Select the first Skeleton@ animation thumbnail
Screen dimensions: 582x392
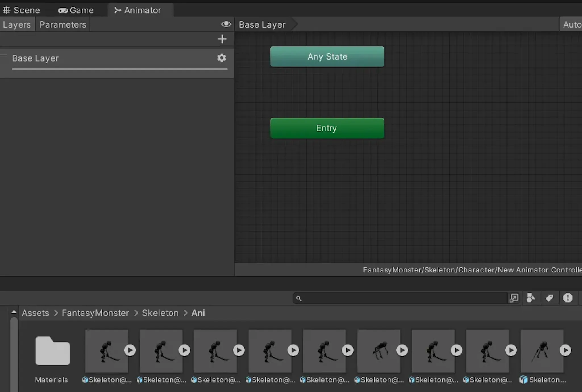point(107,351)
